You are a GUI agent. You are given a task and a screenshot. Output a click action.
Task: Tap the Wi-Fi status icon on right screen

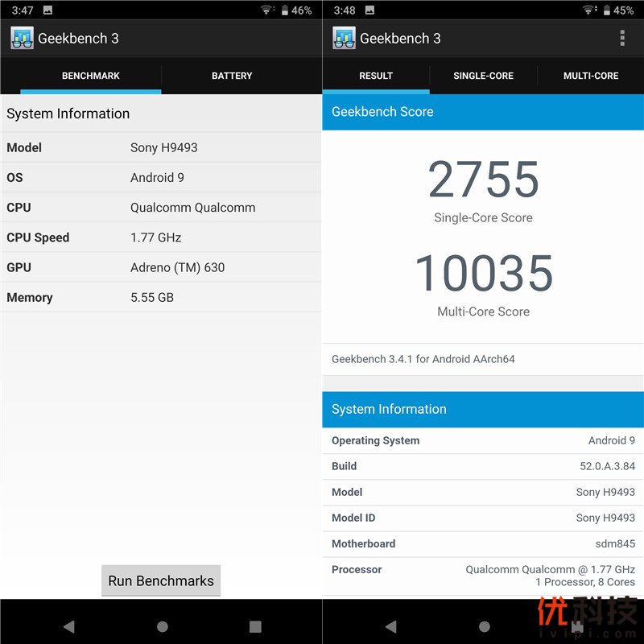click(x=588, y=10)
